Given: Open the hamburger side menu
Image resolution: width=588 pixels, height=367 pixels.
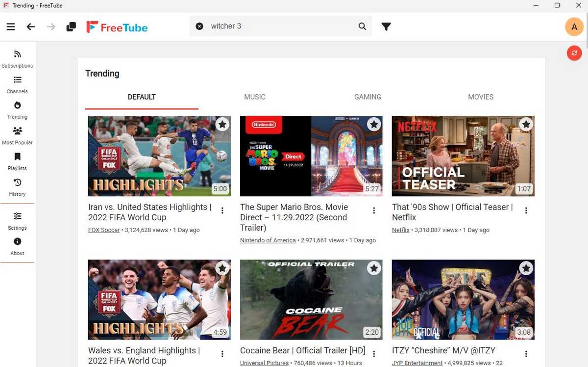Looking at the screenshot, I should tap(11, 26).
